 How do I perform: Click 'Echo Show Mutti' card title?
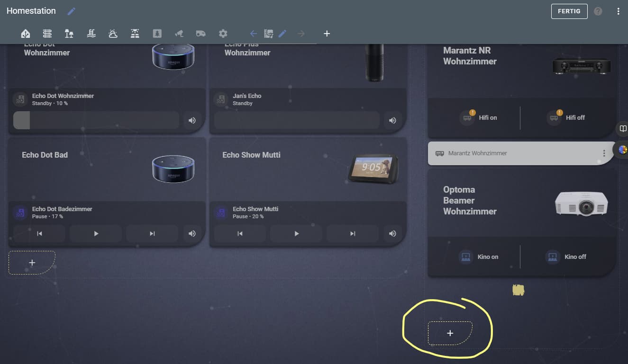point(251,155)
